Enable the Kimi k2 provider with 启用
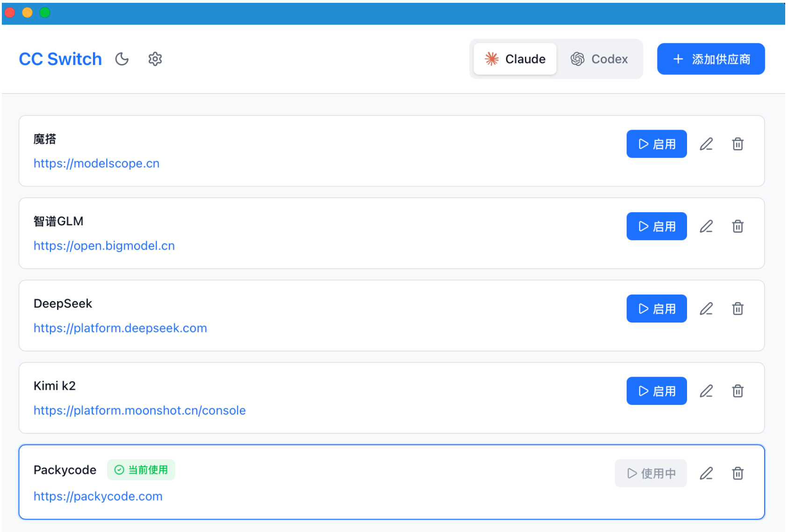Screen dimensions: 788x532 pyautogui.click(x=657, y=391)
